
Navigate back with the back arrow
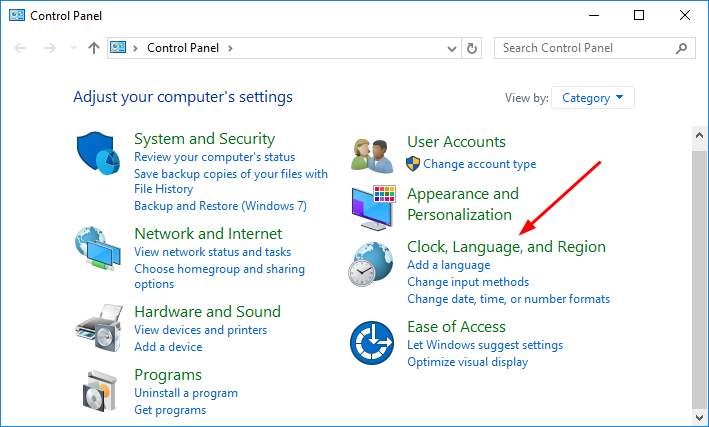(x=20, y=48)
